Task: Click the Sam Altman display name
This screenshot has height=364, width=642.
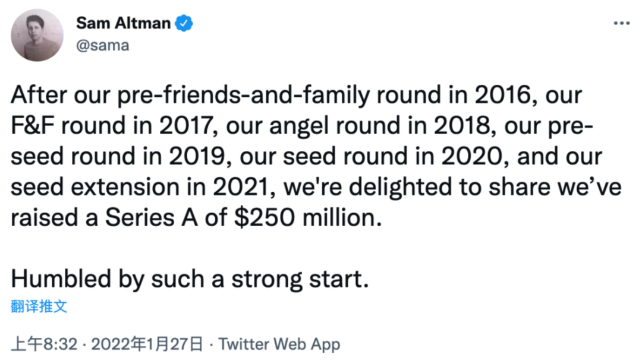Action: coord(123,23)
